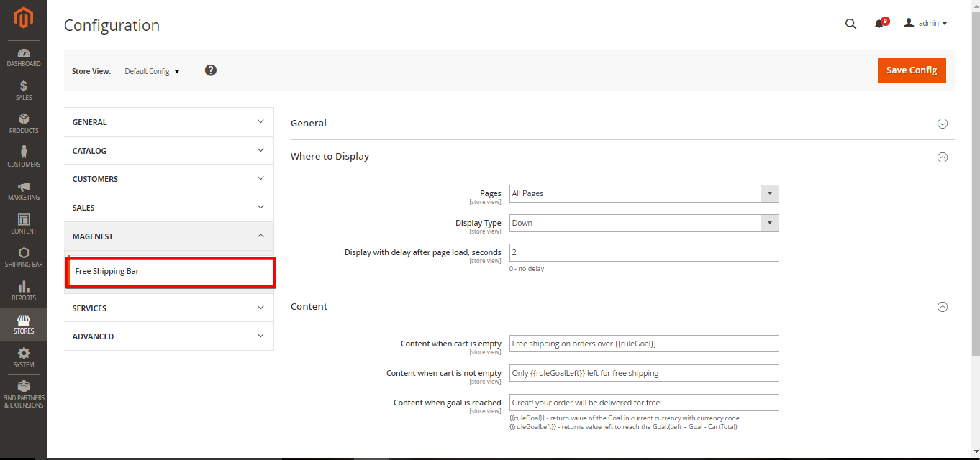Open the Products sidebar icon
Image resolution: width=980 pixels, height=460 pixels.
[24, 124]
